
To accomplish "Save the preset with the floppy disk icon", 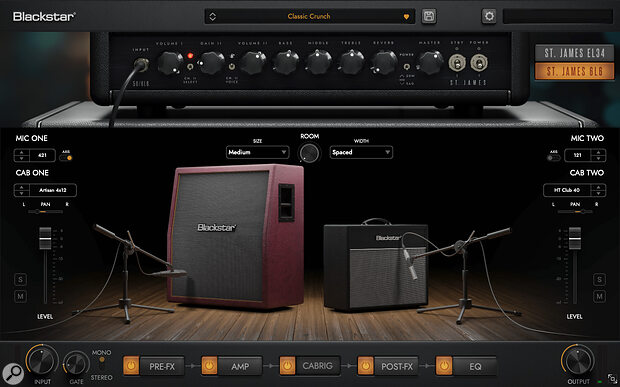I will pos(429,16).
